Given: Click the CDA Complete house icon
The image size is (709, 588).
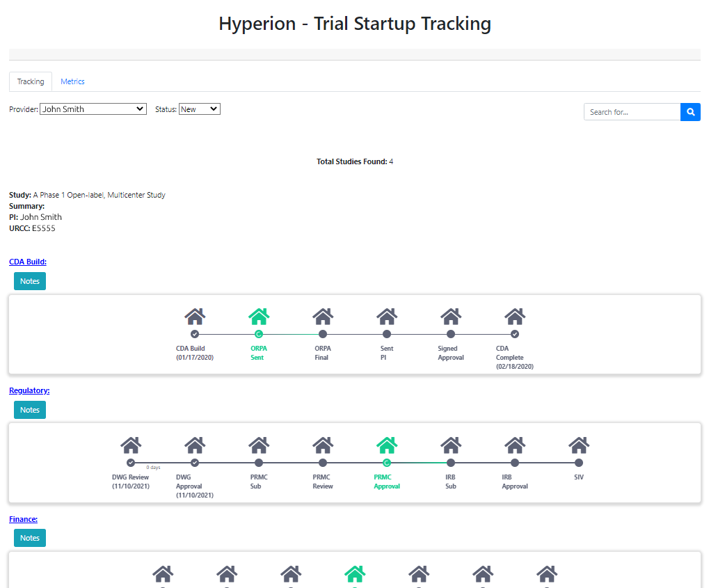Looking at the screenshot, I should point(515,317).
